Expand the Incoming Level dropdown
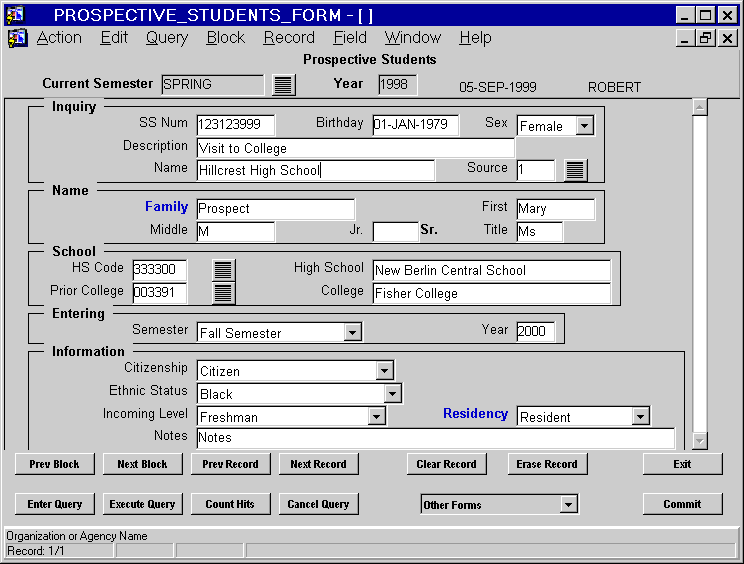 [376, 416]
